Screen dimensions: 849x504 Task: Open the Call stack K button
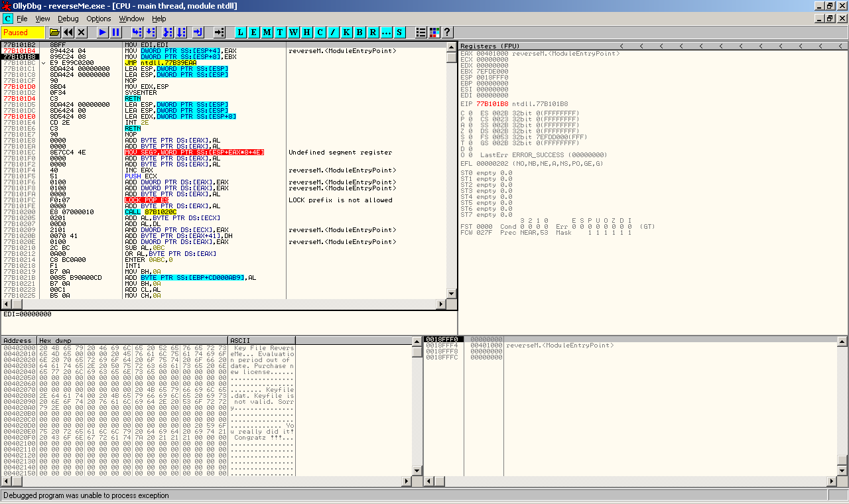[346, 32]
